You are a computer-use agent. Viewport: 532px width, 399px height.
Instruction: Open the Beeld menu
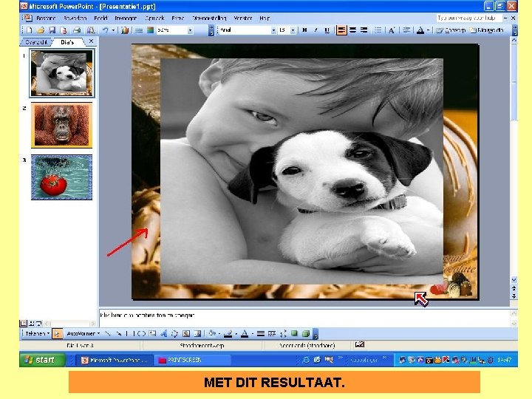pos(100,18)
